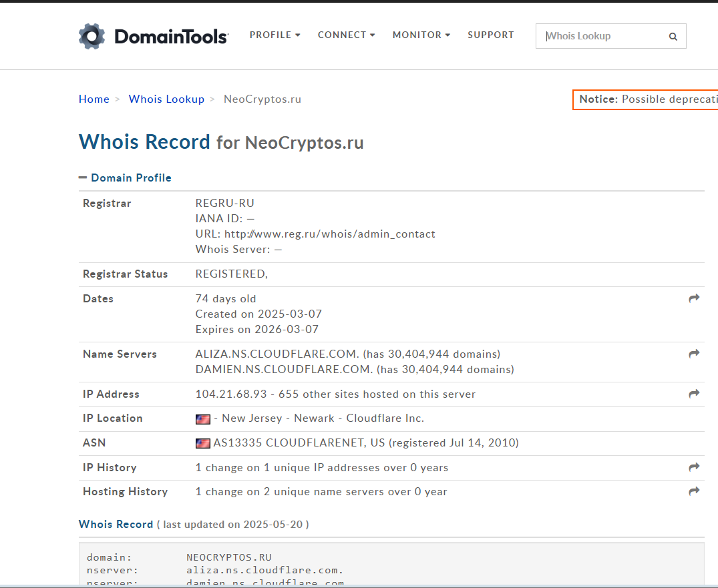The width and height of the screenshot is (718, 588).
Task: Click 'Created on 2025-03-07' text
Action: pyautogui.click(x=258, y=314)
